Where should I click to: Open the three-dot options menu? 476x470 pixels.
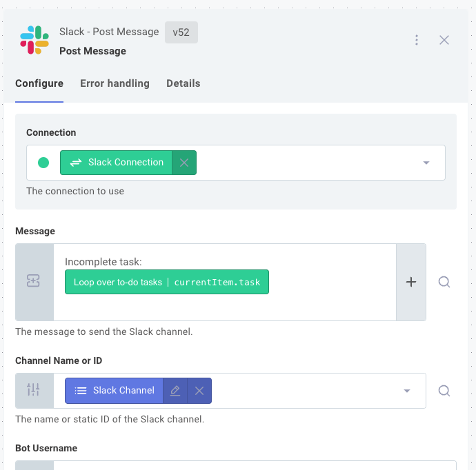coord(417,40)
